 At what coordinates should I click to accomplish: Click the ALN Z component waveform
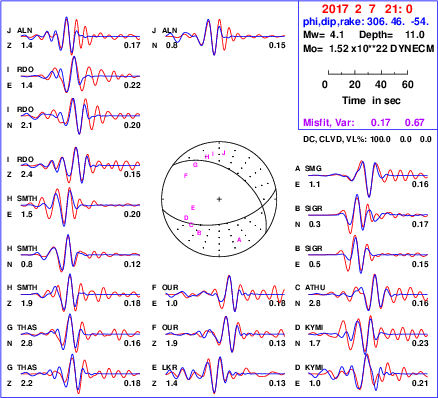point(80,36)
